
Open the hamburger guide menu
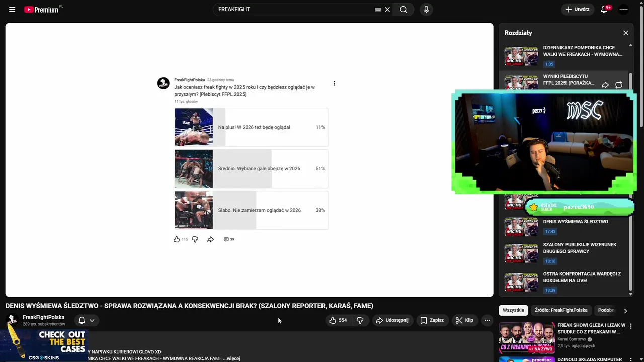point(12,9)
